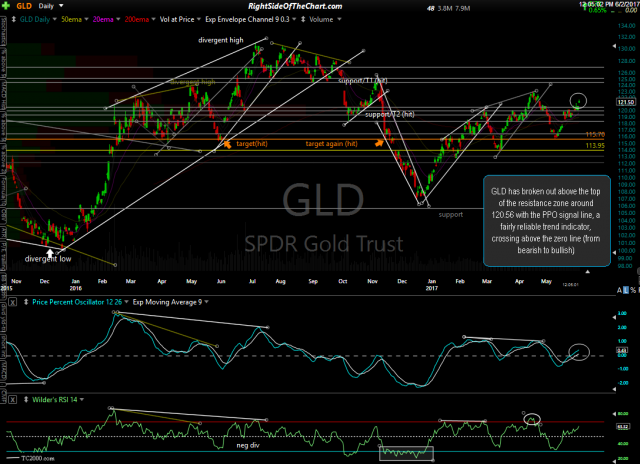
Task: Click the 'support/T2 (hit)' annotation
Action: coord(390,114)
